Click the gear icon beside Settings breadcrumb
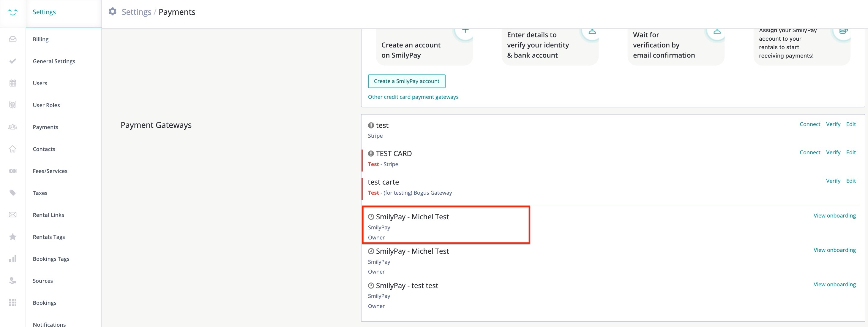This screenshot has width=868, height=327. (113, 12)
